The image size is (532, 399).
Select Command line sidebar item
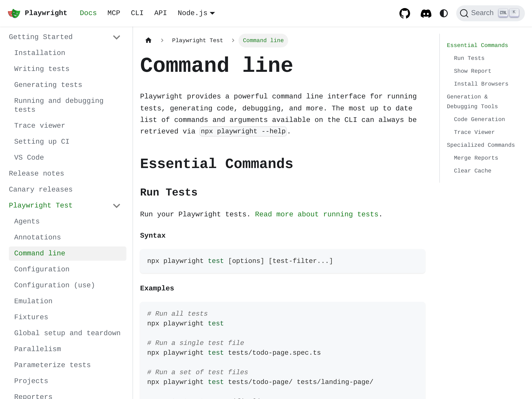pyautogui.click(x=68, y=253)
